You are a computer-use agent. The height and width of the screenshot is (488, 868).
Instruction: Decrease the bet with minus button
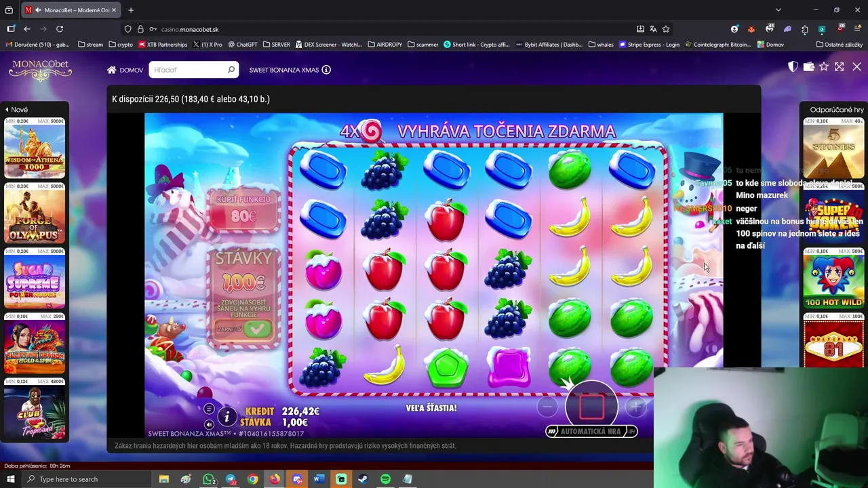[x=547, y=406]
